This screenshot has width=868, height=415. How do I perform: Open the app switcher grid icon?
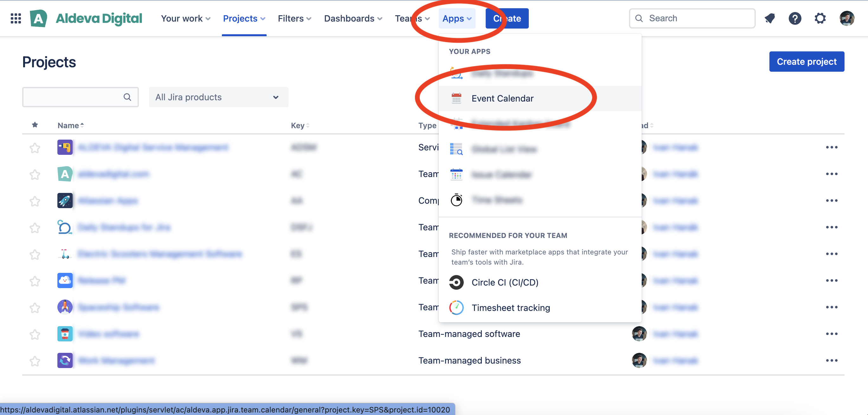coord(16,18)
